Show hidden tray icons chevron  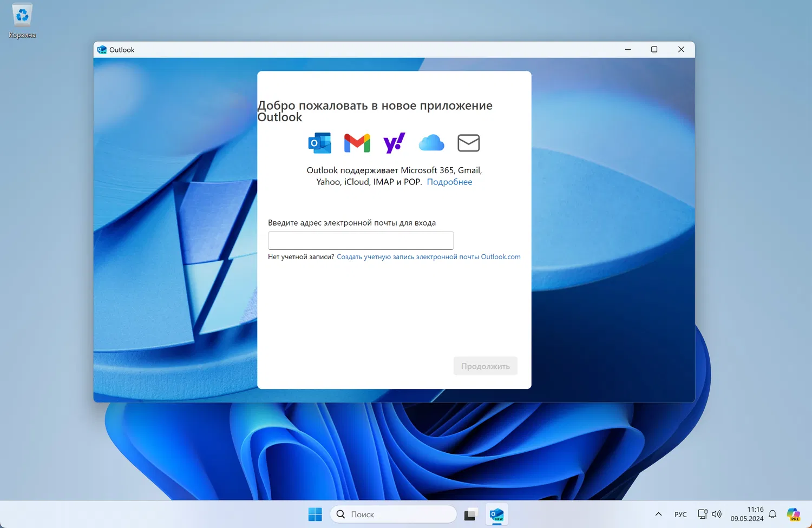click(x=658, y=514)
